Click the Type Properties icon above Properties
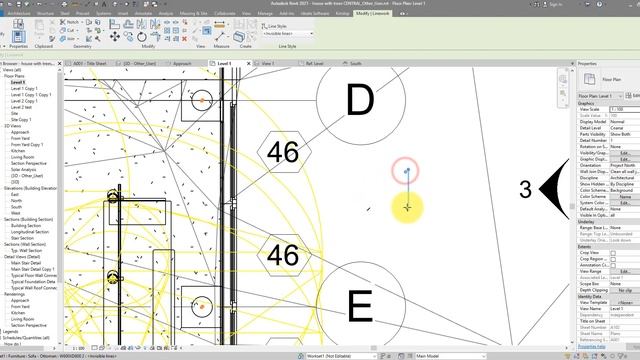The width and height of the screenshot is (640, 360). point(18,24)
